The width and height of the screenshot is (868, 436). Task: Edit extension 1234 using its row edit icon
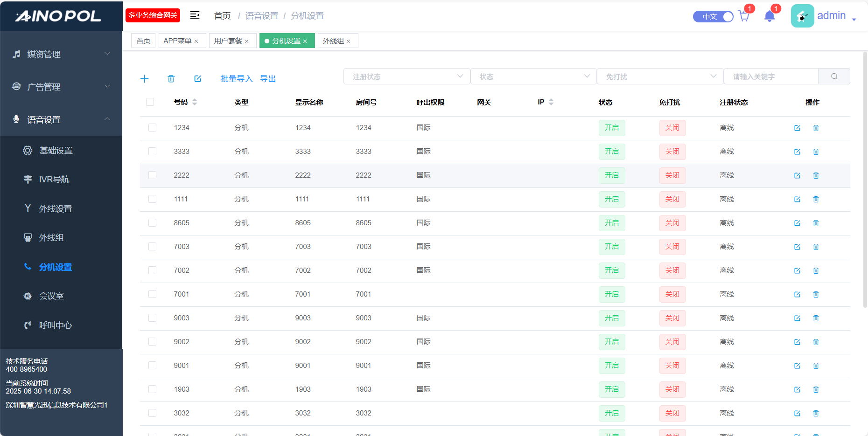pos(797,128)
